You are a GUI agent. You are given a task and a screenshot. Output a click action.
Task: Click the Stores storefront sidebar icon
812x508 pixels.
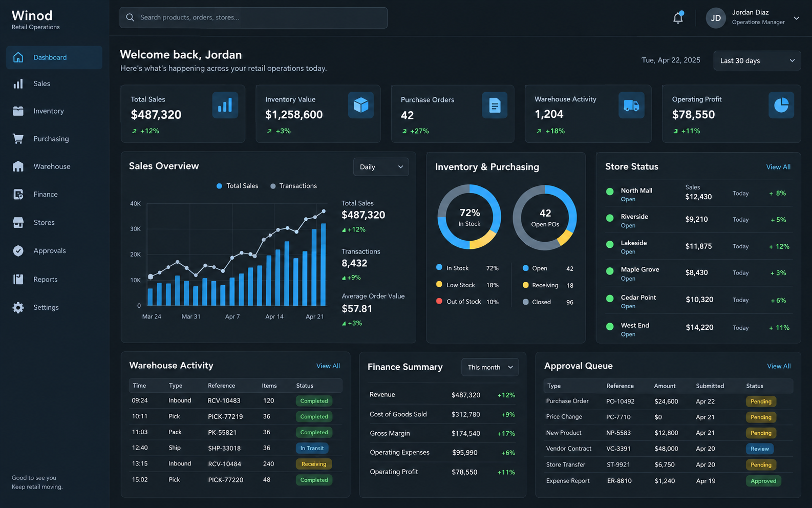pyautogui.click(x=18, y=222)
